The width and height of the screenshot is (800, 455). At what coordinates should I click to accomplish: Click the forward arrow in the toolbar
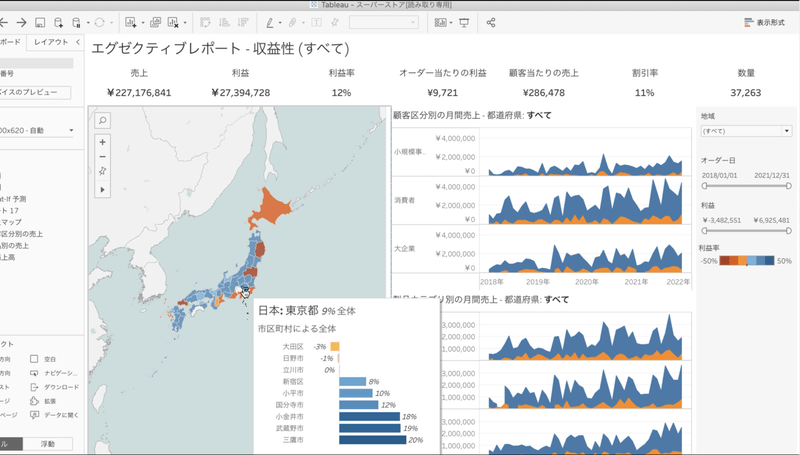point(22,22)
